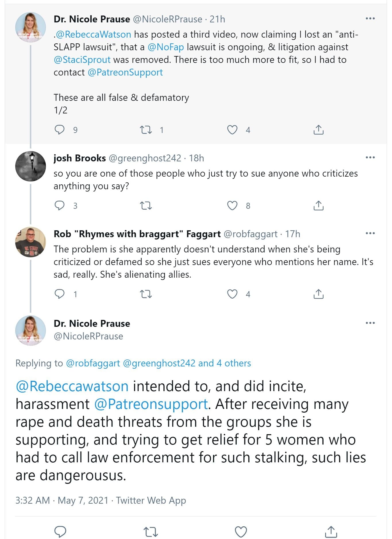The height and width of the screenshot is (539, 392).
Task: Like josh Brooks' tweet with 8 likes
Action: click(x=232, y=206)
